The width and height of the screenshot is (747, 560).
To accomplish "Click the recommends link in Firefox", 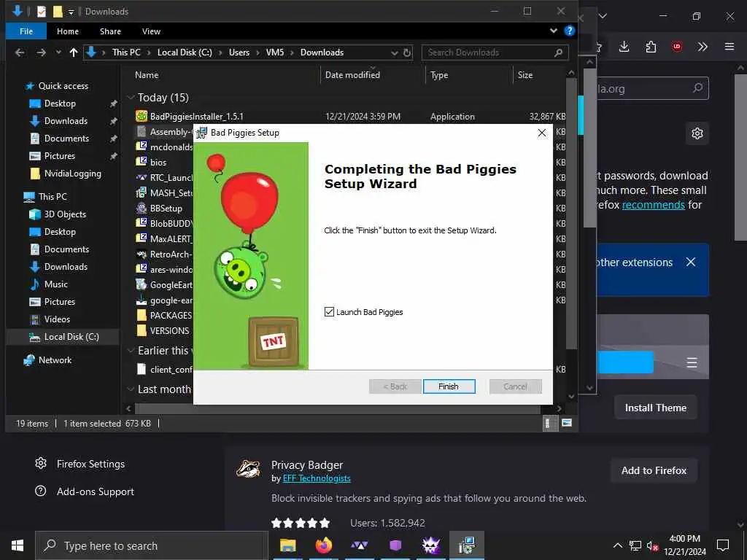I will tap(653, 205).
